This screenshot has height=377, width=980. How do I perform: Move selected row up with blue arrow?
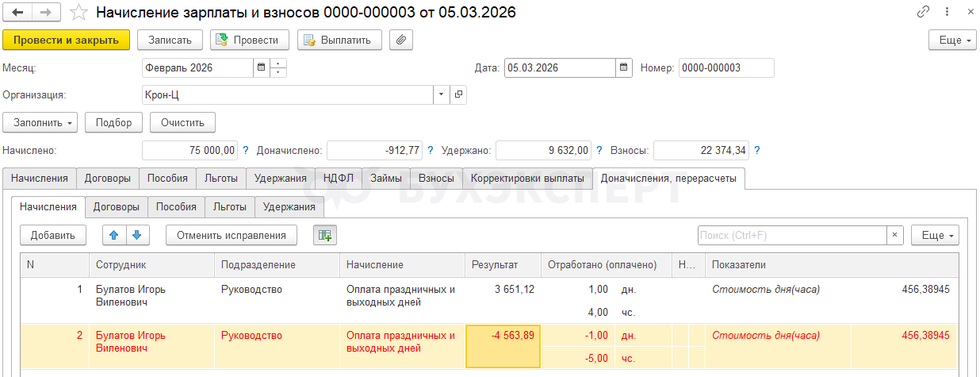(x=114, y=235)
